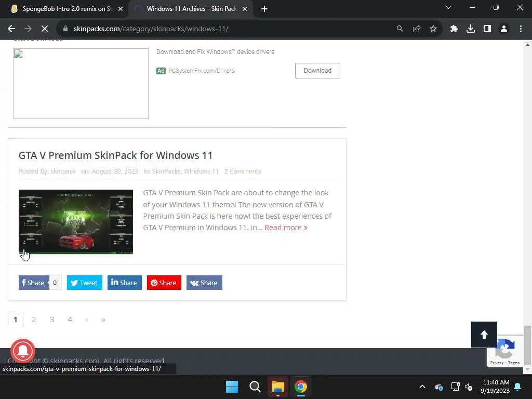Open reCAPTCHA Terms link

click(x=514, y=363)
